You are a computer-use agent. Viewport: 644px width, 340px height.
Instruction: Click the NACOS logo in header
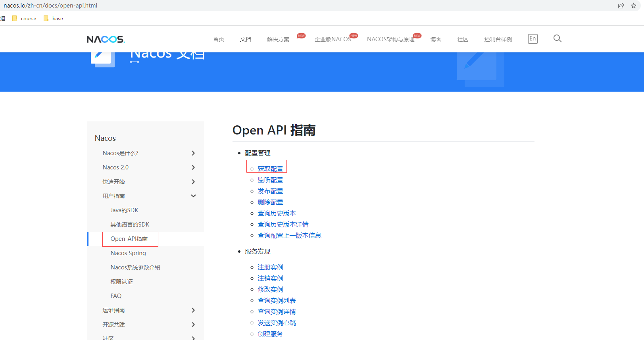106,39
